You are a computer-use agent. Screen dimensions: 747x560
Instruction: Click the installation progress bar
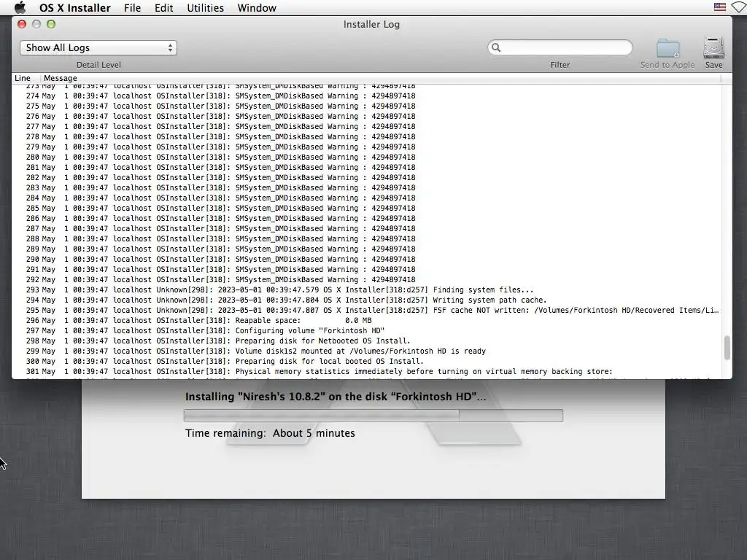(373, 415)
